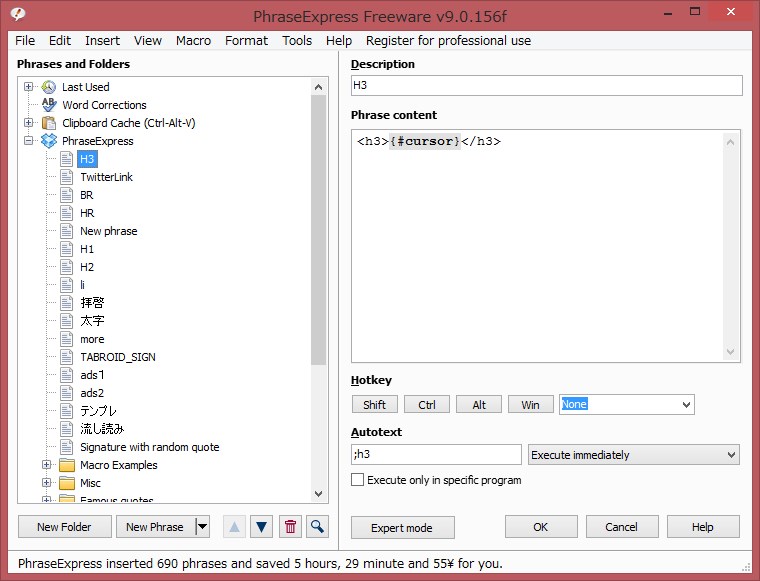The image size is (760, 581).
Task: Collapse the PhraseExpress root node
Action: click(x=29, y=141)
